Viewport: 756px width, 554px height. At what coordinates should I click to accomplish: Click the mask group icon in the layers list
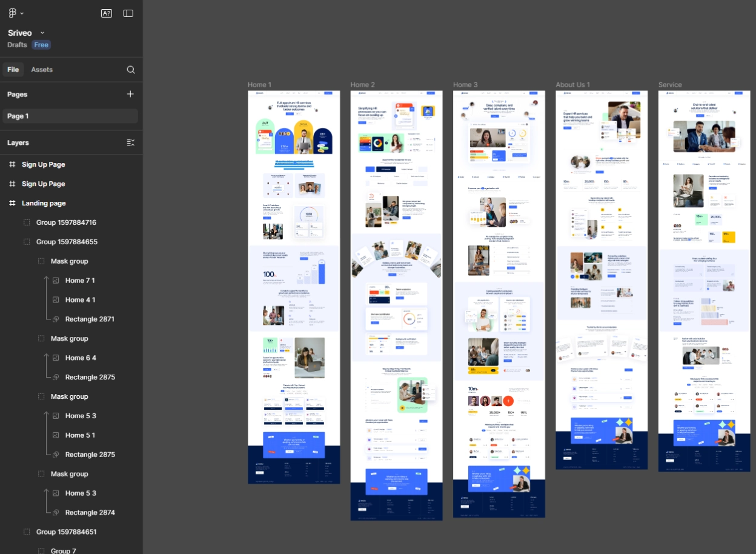point(41,261)
